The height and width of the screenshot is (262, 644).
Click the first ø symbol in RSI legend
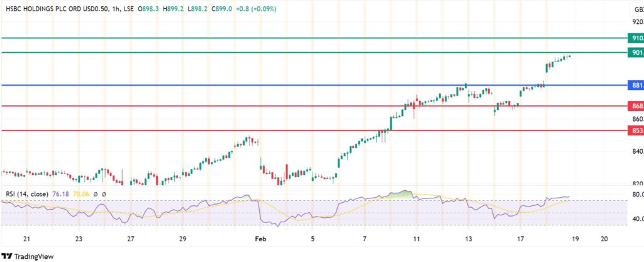click(95, 195)
